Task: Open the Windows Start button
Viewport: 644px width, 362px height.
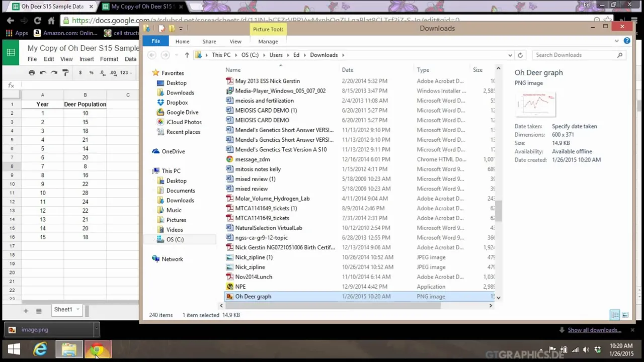Action: [14, 349]
